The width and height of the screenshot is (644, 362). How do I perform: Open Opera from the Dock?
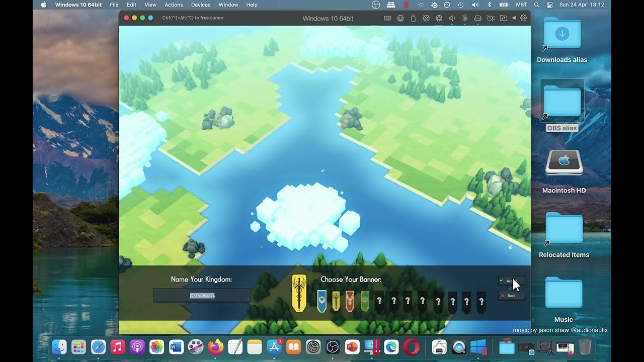coord(411,347)
